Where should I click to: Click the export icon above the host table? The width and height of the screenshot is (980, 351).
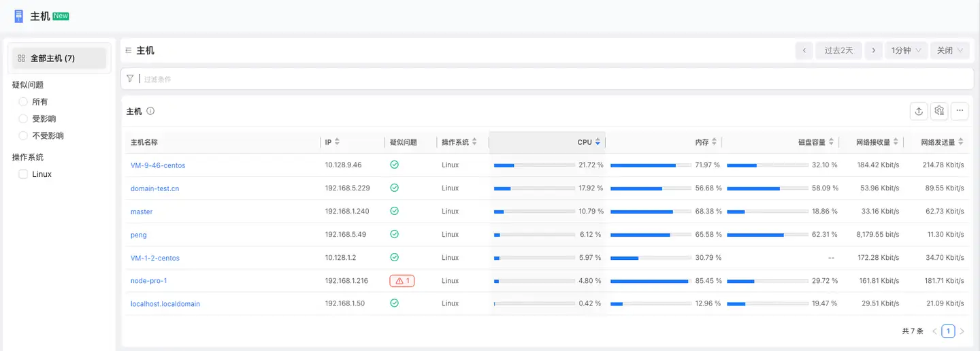[x=919, y=111]
